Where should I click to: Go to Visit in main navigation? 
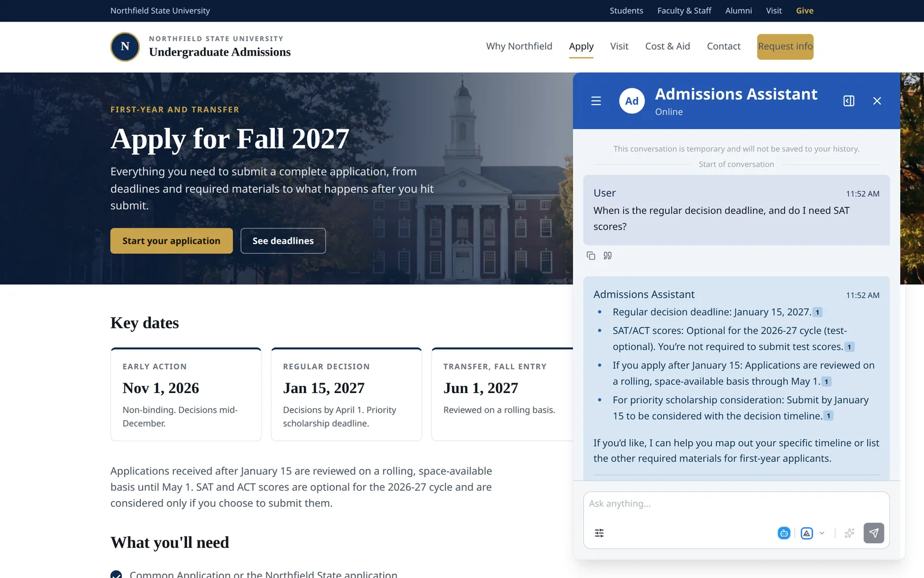(x=619, y=46)
